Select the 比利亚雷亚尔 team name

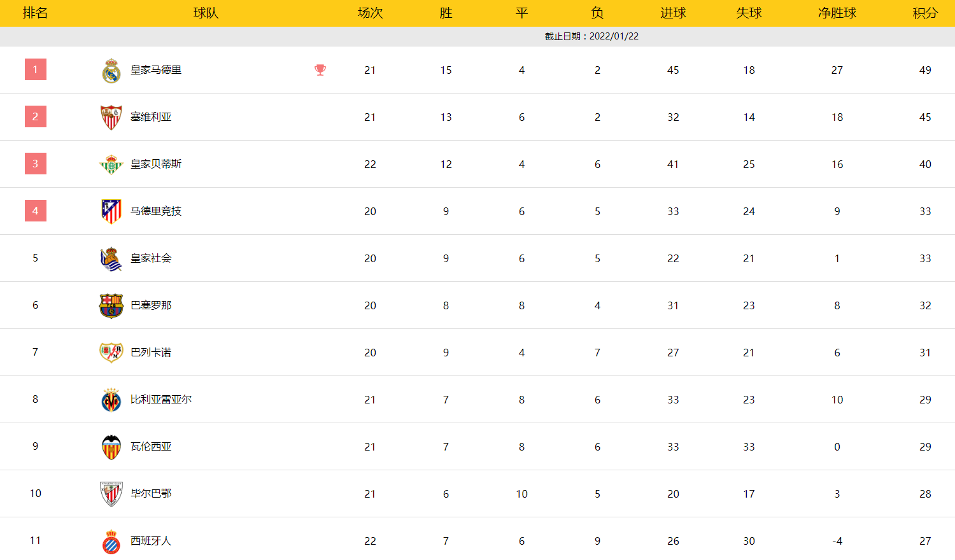pyautogui.click(x=161, y=400)
